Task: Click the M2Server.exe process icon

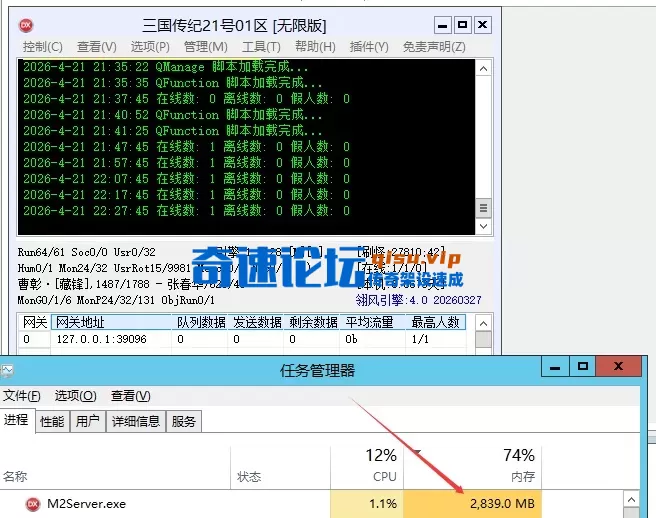Action: pos(33,504)
